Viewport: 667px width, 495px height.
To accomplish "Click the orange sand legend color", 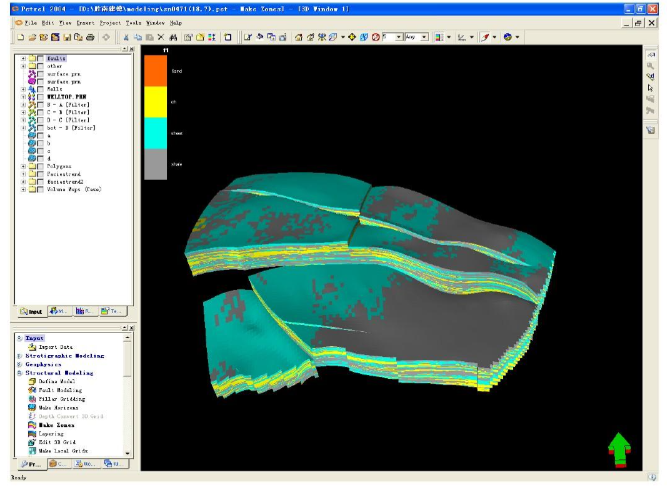I will click(154, 70).
